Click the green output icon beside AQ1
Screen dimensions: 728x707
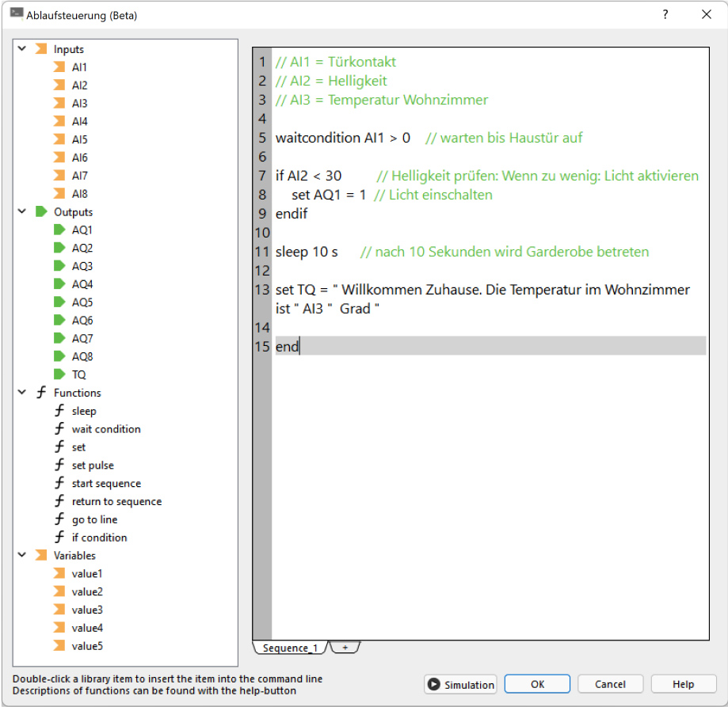[59, 230]
